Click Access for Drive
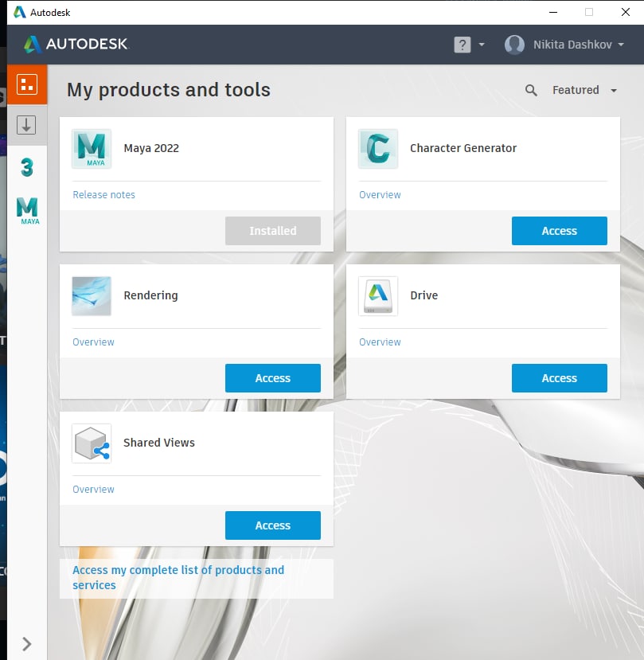This screenshot has height=660, width=644. click(x=560, y=378)
